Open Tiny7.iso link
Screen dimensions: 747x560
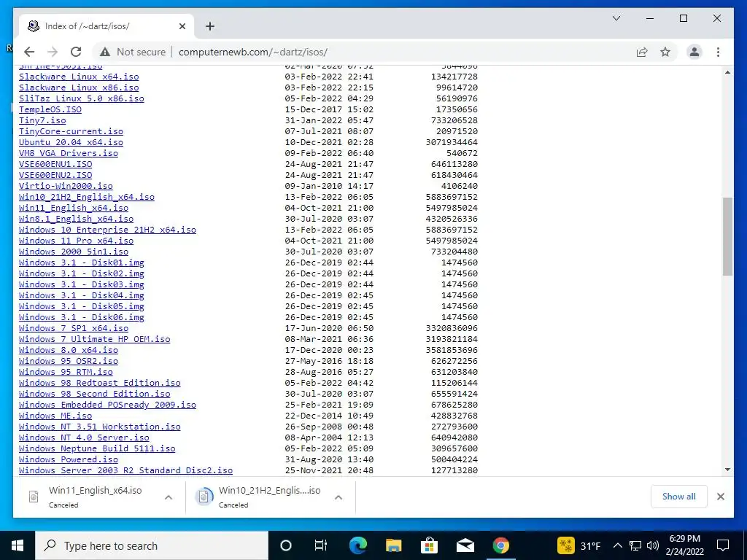(x=42, y=120)
